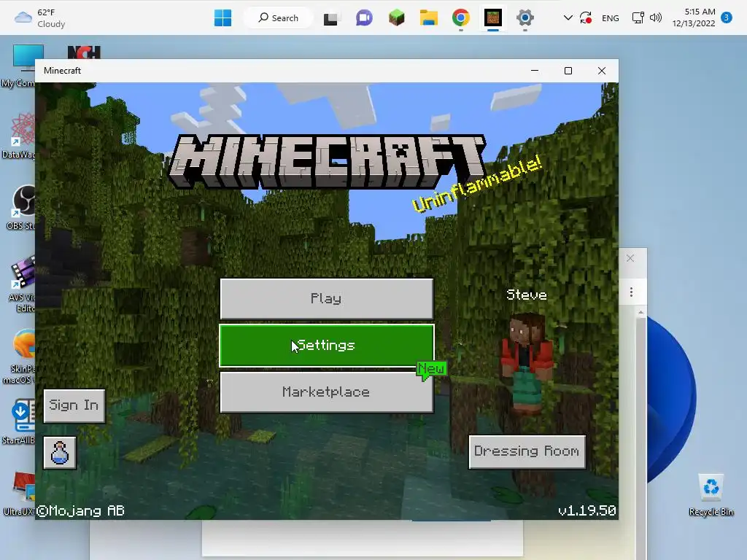This screenshot has height=560, width=747.
Task: Switch the ENG input language
Action: 611,18
